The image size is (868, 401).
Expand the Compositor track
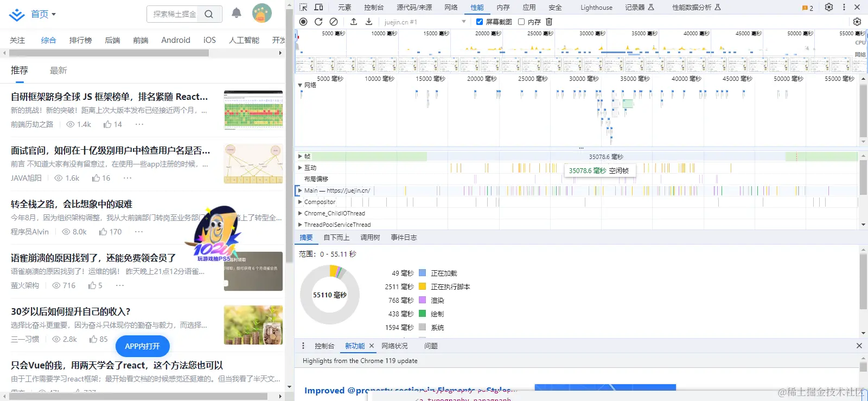(300, 202)
